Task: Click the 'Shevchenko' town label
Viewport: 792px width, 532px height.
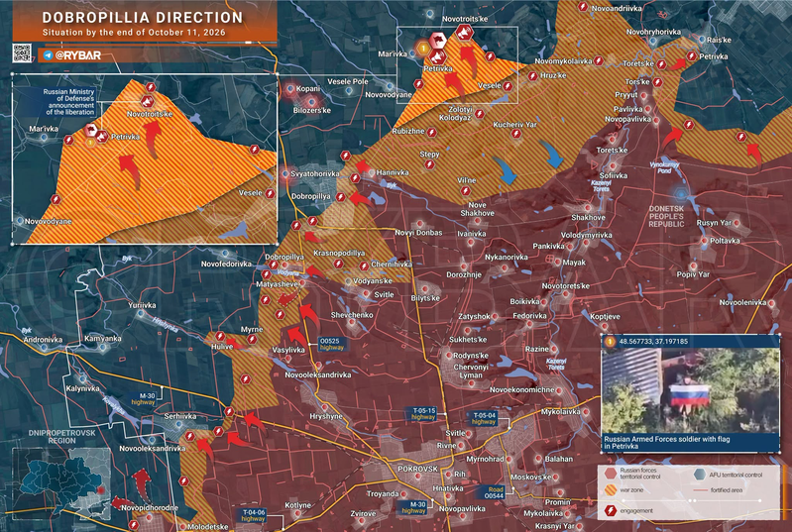Action: coord(352,315)
